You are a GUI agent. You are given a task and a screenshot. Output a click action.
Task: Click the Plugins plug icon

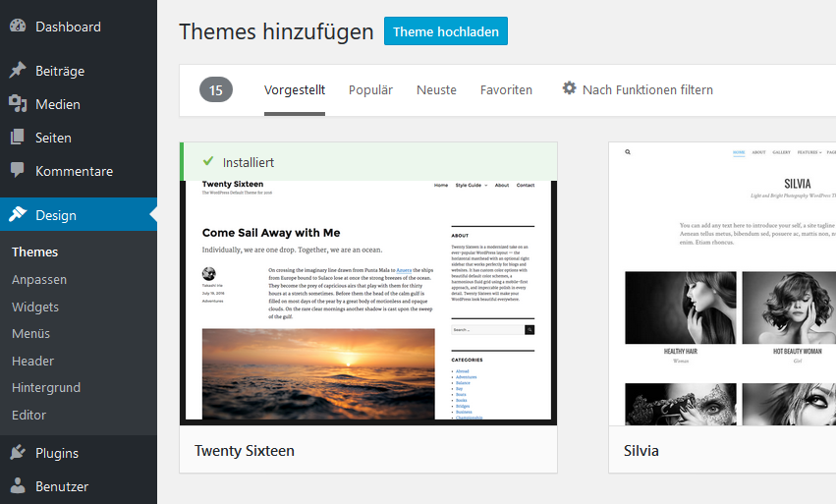tap(18, 452)
